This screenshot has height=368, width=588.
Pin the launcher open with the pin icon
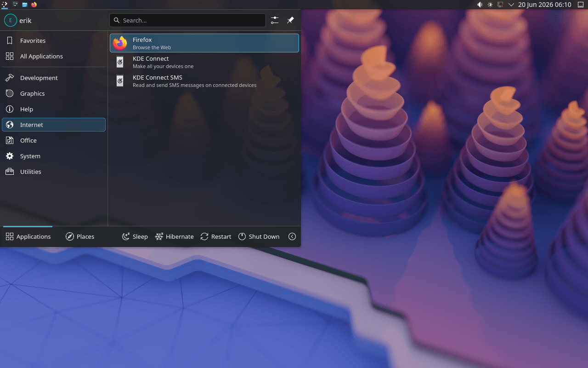point(290,20)
